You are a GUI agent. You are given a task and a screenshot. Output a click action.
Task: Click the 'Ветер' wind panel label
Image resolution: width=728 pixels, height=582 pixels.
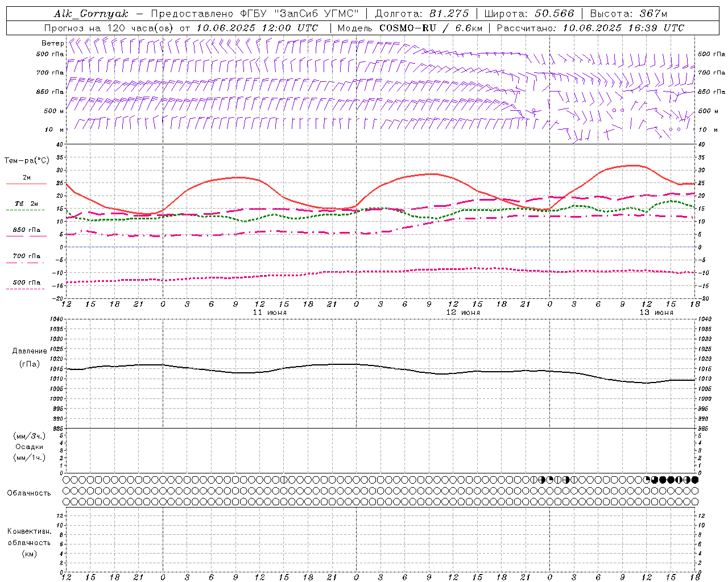tap(53, 43)
